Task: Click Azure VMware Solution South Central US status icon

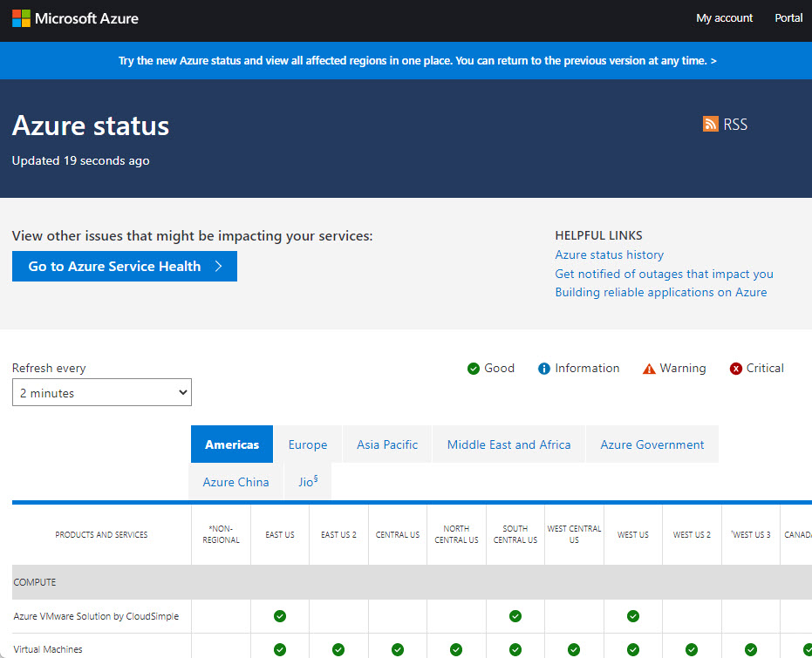Action: (515, 616)
